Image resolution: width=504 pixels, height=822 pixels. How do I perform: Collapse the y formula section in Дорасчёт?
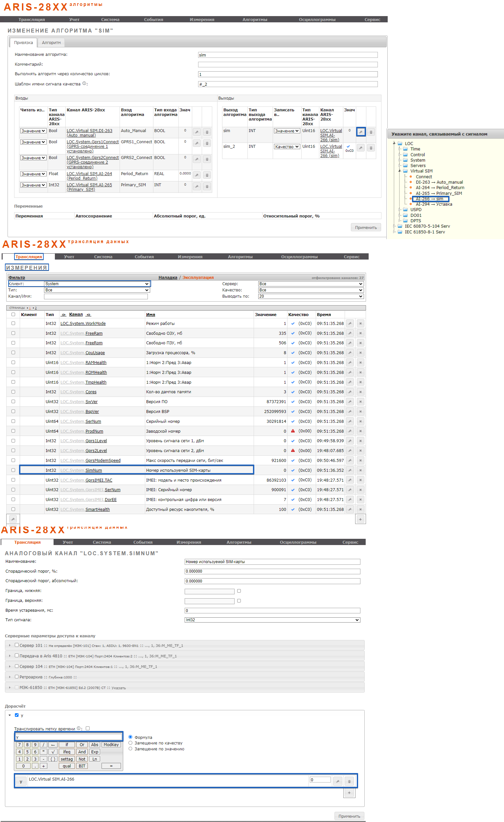pyautogui.click(x=10, y=715)
